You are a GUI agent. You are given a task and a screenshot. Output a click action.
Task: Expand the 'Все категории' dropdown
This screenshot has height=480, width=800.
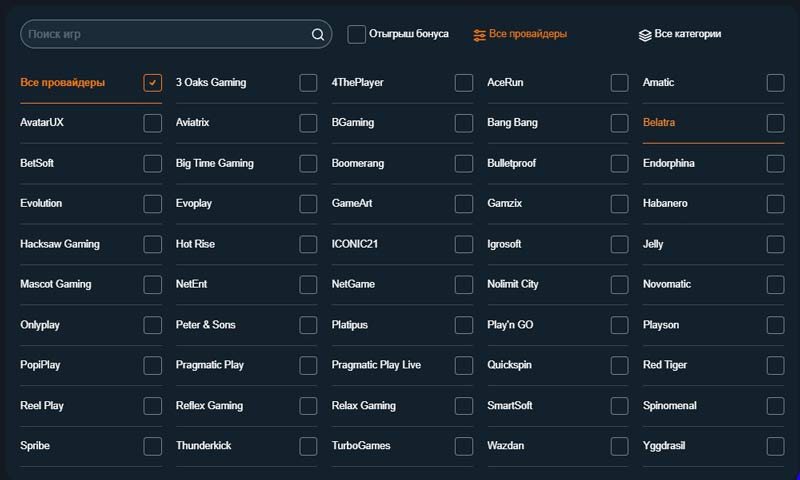click(x=687, y=34)
